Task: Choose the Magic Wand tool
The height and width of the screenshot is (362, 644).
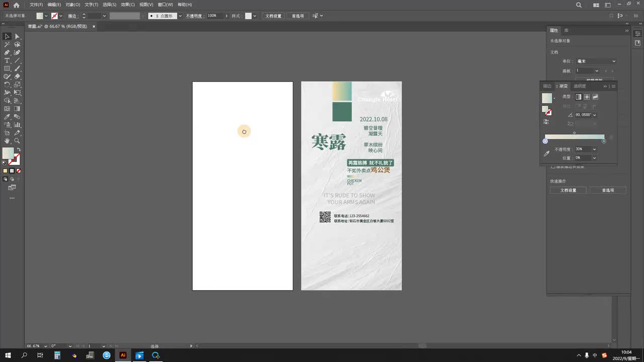Action: coord(7,44)
